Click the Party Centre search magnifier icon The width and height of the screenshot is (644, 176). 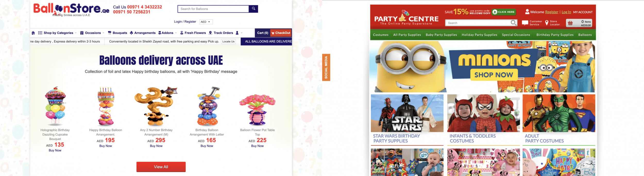pyautogui.click(x=513, y=23)
